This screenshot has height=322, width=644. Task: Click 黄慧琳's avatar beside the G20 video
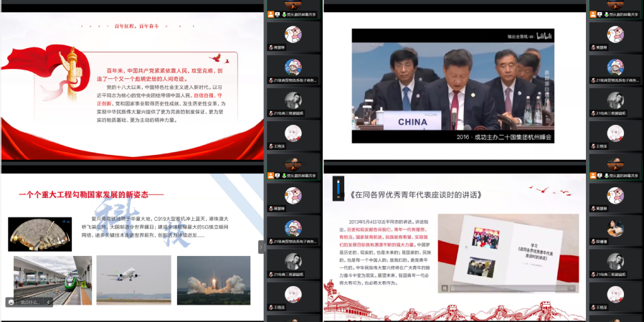coord(615,34)
